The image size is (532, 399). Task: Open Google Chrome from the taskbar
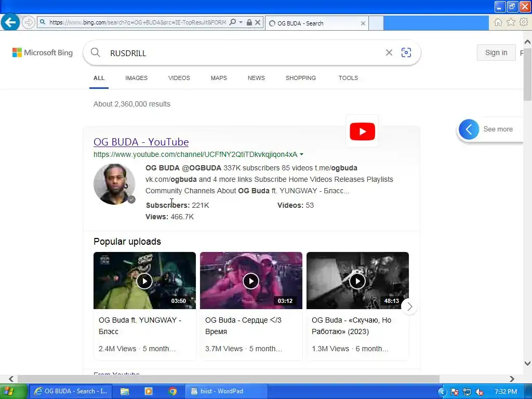[172, 391]
